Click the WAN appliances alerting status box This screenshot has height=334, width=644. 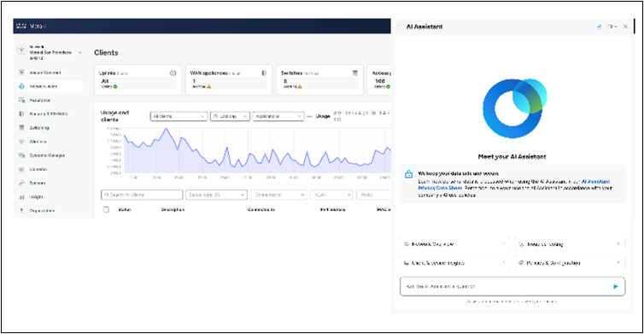tap(229, 84)
